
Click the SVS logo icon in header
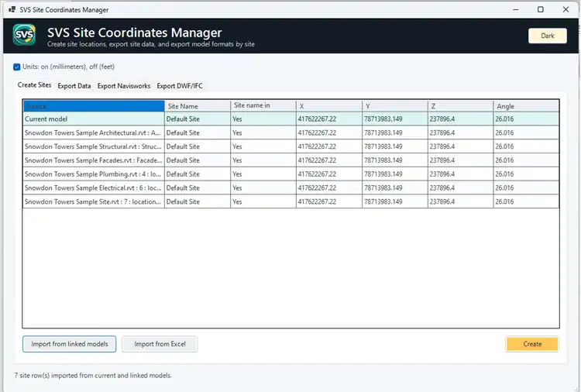24,35
